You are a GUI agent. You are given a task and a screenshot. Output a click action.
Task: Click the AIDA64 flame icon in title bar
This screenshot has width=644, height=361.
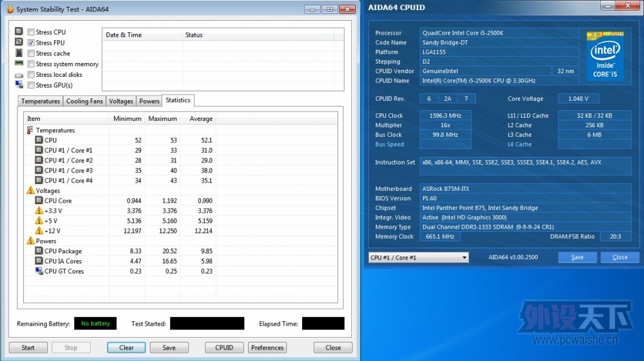coord(10,9)
